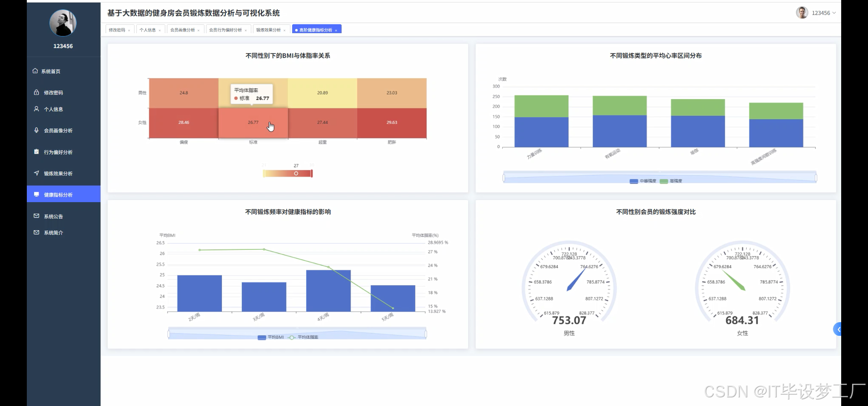Click the 2天/周 BMI bar
The height and width of the screenshot is (406, 868).
pyautogui.click(x=200, y=293)
